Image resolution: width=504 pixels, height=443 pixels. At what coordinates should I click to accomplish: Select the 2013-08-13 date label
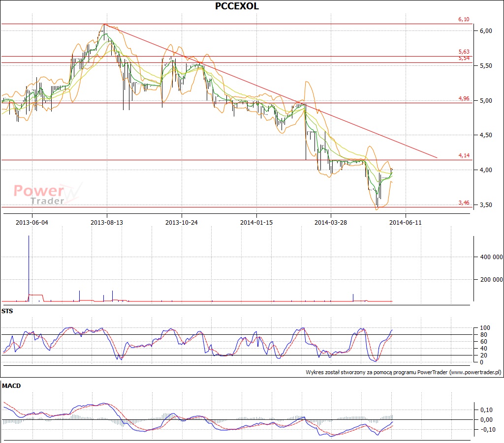point(107,222)
